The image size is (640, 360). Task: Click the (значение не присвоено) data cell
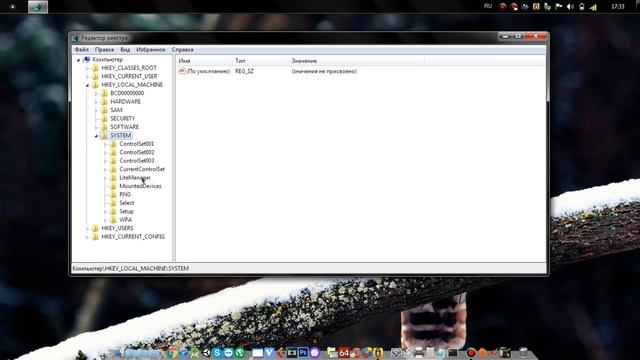pyautogui.click(x=324, y=71)
